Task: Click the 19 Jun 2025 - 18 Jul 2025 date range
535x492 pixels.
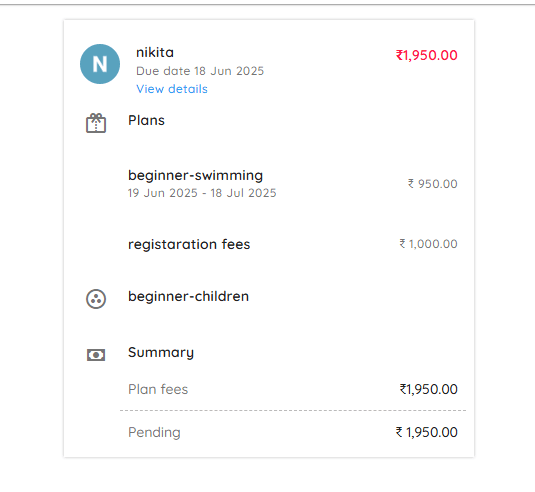Action: click(x=202, y=193)
